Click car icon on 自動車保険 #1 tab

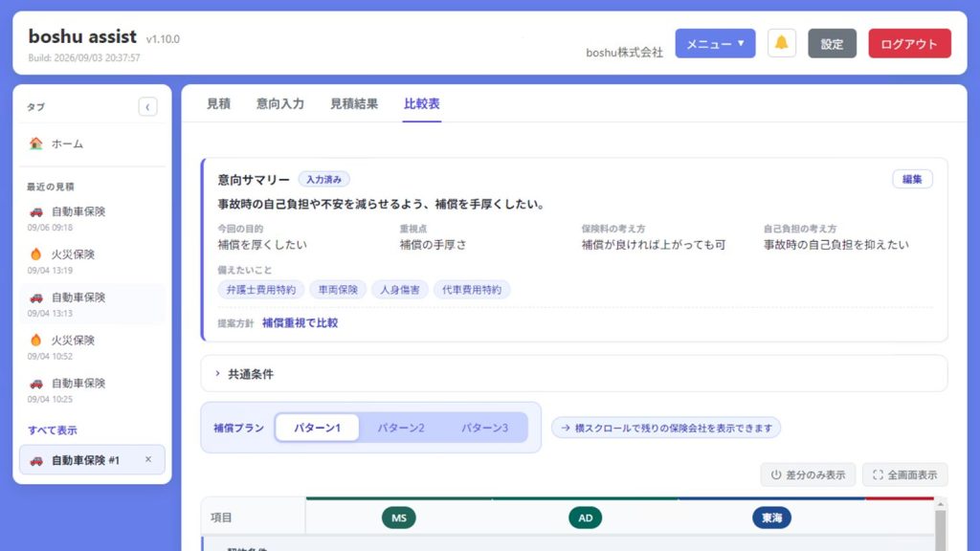click(x=36, y=460)
